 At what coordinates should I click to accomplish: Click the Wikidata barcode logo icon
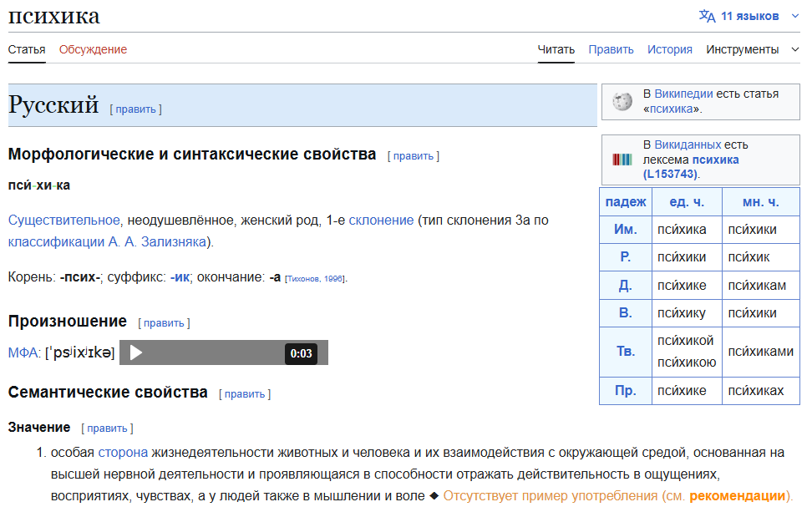point(622,160)
